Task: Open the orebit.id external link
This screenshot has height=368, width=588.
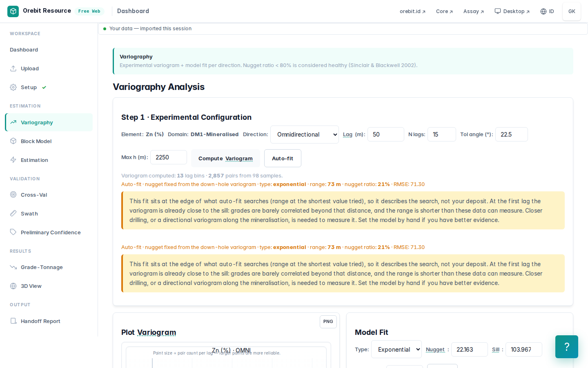Action: coord(412,11)
